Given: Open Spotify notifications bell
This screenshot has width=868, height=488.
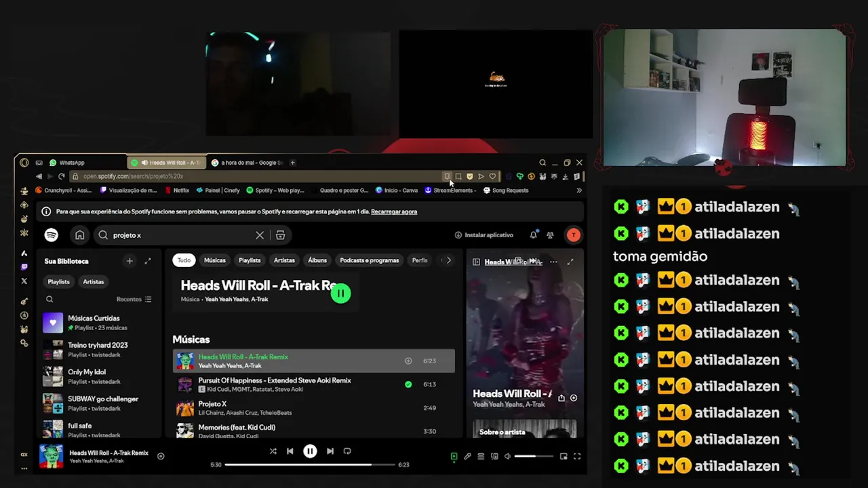Looking at the screenshot, I should coord(533,235).
